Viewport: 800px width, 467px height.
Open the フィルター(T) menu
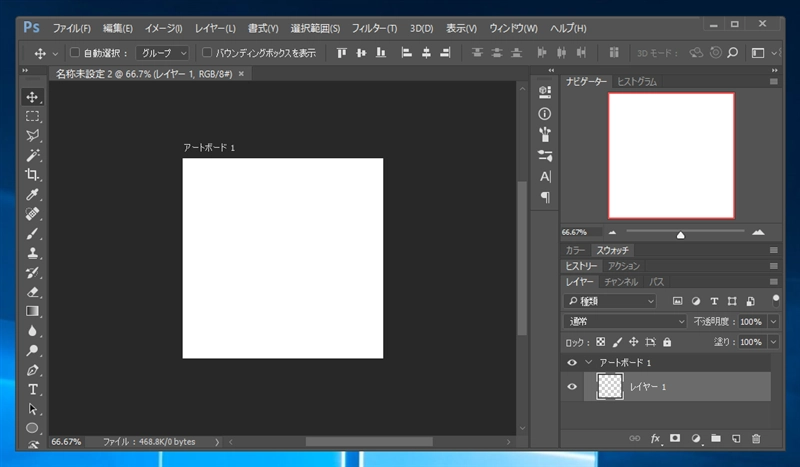(x=374, y=28)
